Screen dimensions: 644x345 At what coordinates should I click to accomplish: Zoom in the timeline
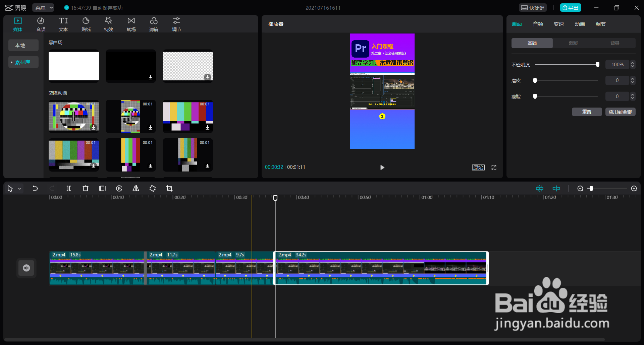[634, 189]
